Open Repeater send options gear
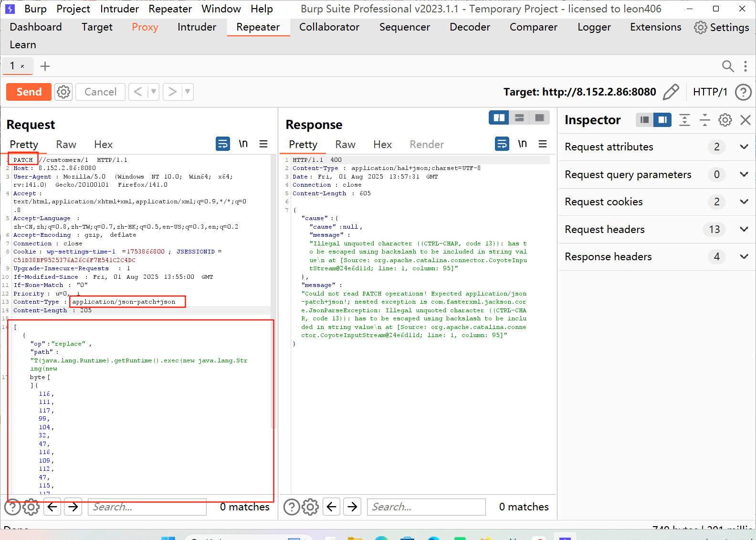Image resolution: width=756 pixels, height=540 pixels. pyautogui.click(x=63, y=92)
